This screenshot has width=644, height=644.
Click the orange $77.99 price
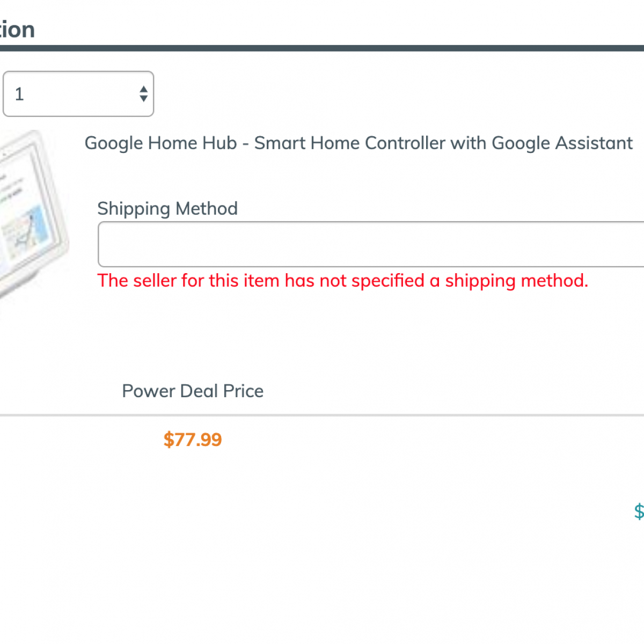click(193, 440)
